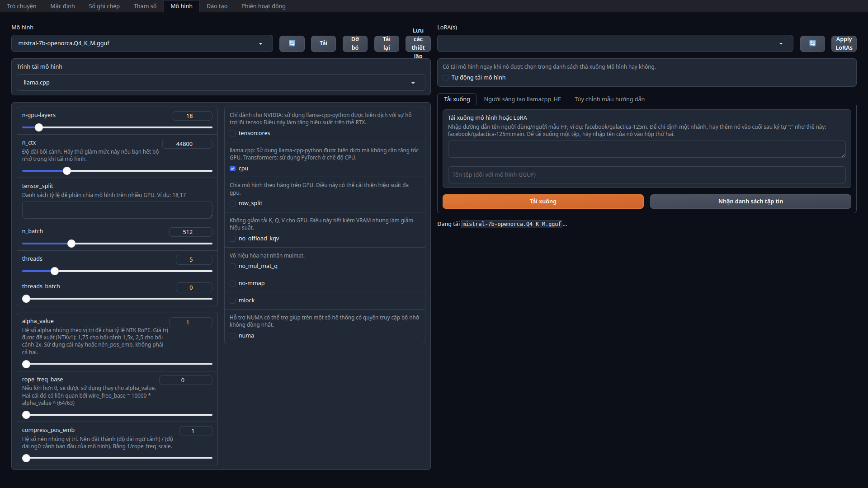This screenshot has height=488, width=868.
Task: Click the n-gpu-layers slider handle
Action: [39, 127]
